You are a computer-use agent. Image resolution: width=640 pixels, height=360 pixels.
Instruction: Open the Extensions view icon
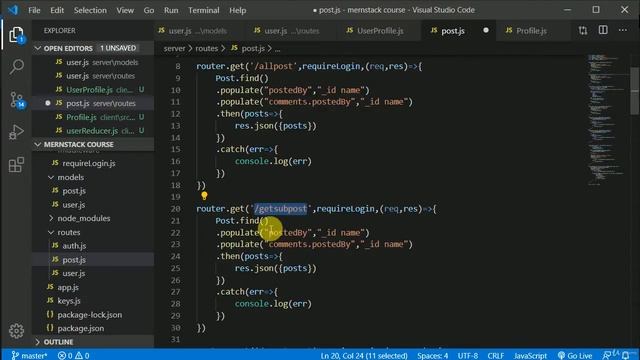click(16, 165)
